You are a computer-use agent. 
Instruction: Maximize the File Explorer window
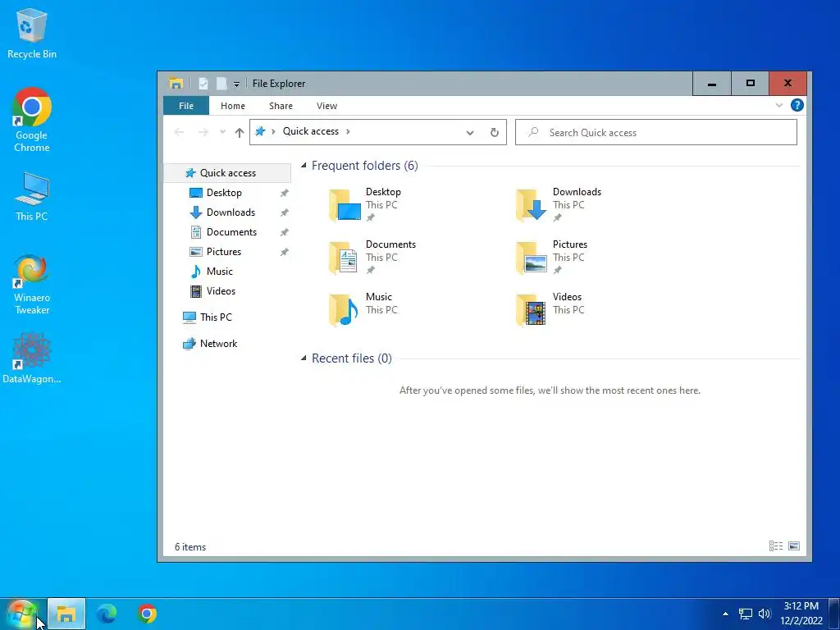pyautogui.click(x=750, y=84)
